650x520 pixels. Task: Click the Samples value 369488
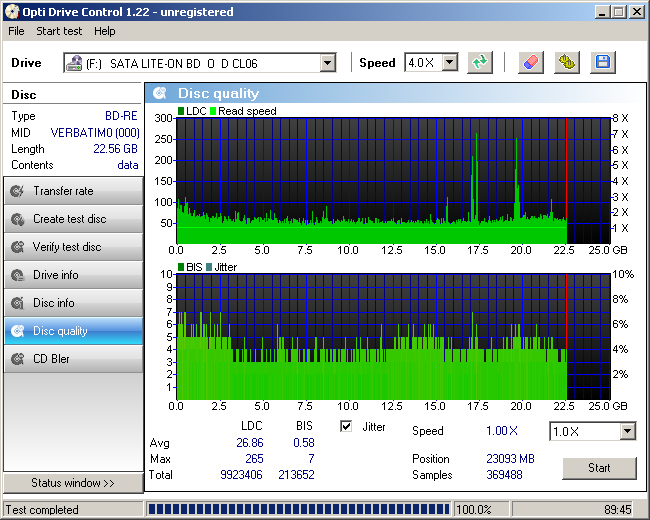[x=504, y=475]
